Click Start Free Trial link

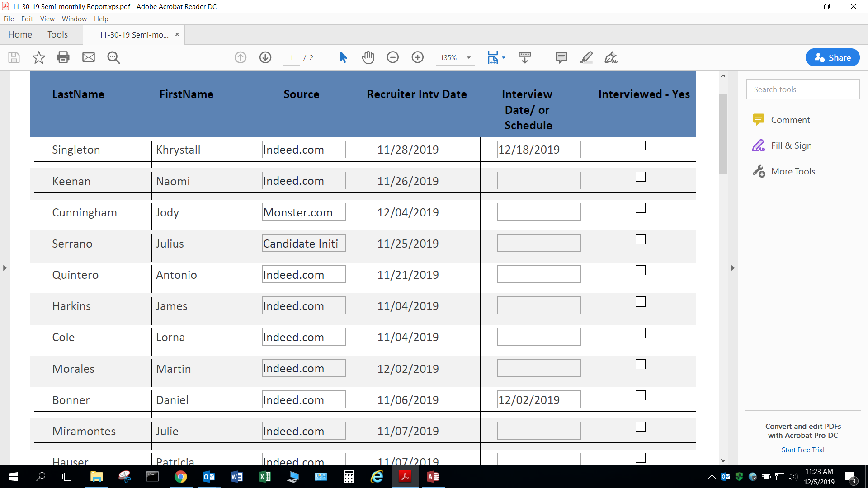pyautogui.click(x=803, y=450)
